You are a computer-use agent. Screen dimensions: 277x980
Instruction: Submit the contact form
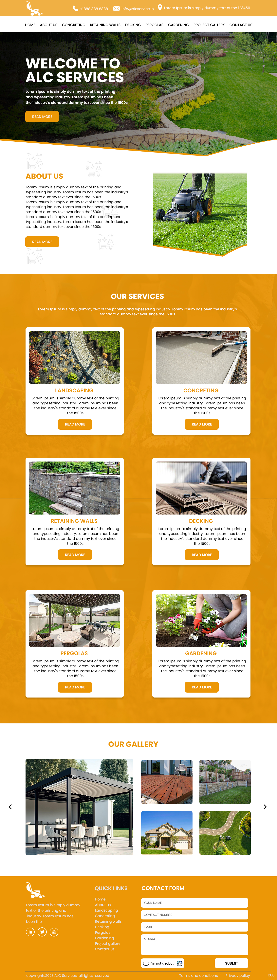tap(231, 963)
